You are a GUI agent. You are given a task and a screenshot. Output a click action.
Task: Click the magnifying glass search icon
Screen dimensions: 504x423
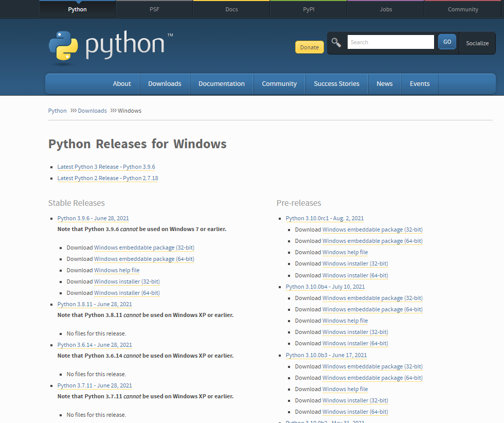point(336,43)
